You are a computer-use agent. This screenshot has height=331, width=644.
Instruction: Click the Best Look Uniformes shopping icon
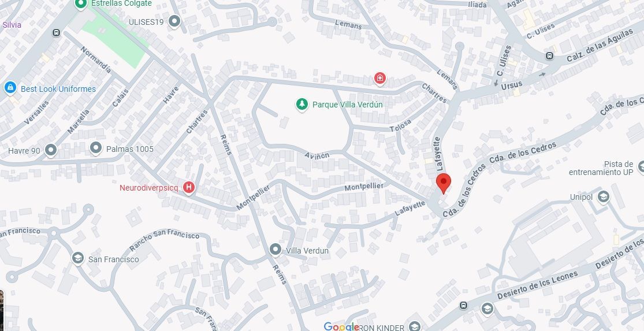pyautogui.click(x=10, y=87)
